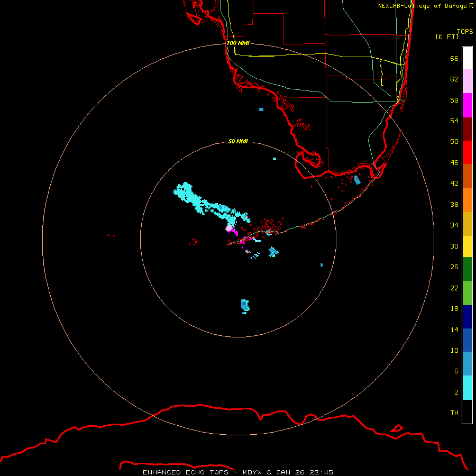Click the "23:45" time stamp
The height and width of the screenshot is (476, 476).
point(322,472)
